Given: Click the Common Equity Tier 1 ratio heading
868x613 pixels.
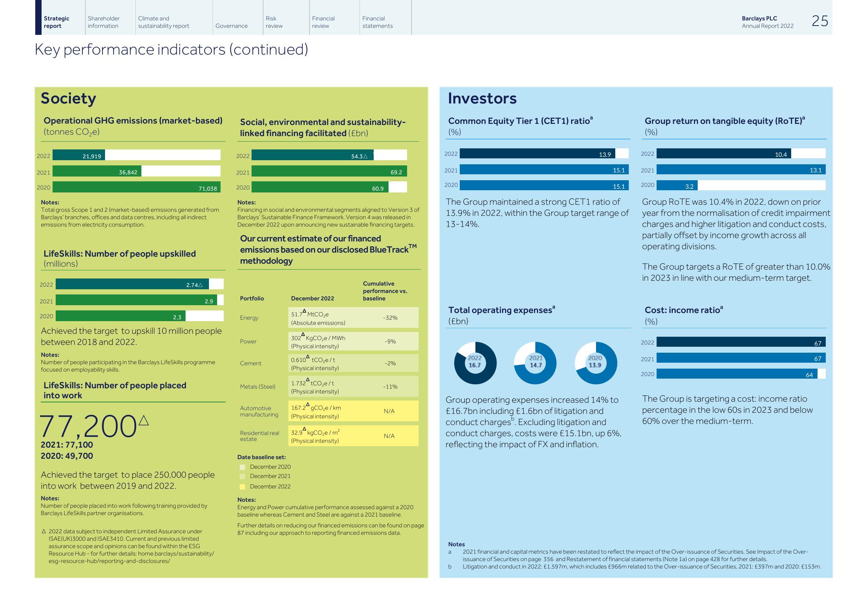Looking at the screenshot, I should click(521, 121).
